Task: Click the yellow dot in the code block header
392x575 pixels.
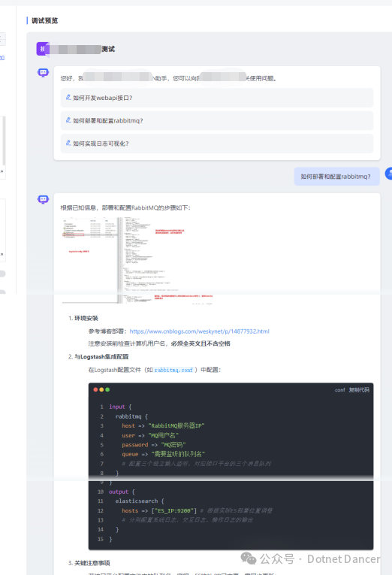Action: coord(101,389)
